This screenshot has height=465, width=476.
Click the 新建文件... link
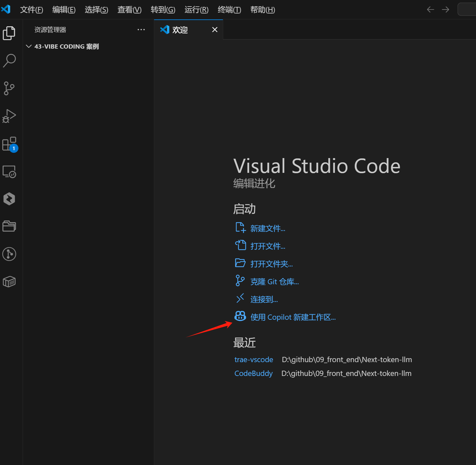click(268, 228)
